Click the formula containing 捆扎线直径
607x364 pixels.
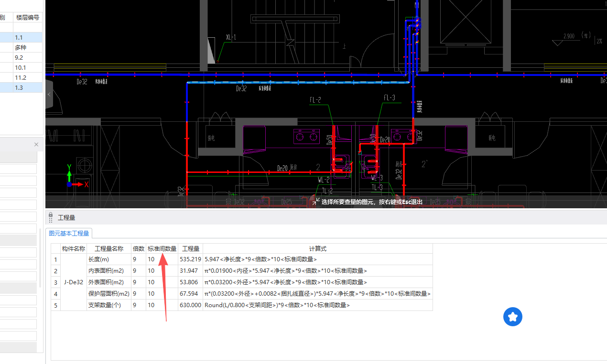coord(317,293)
